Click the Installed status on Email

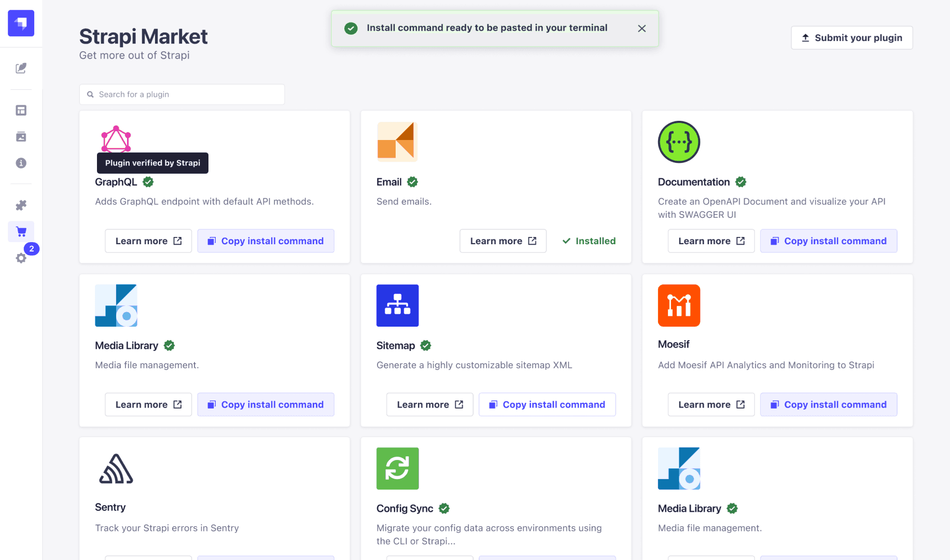[589, 241]
